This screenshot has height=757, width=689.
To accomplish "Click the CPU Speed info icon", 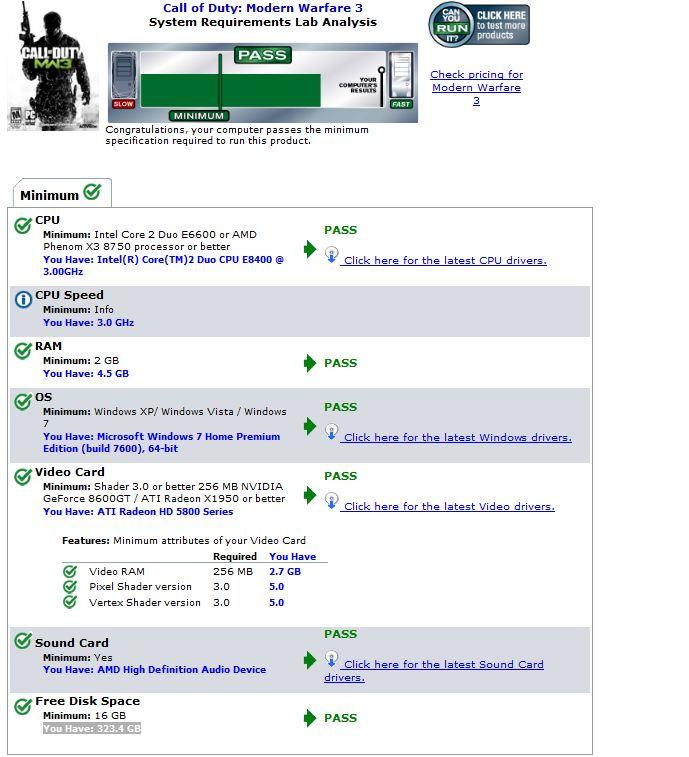I will (x=23, y=300).
